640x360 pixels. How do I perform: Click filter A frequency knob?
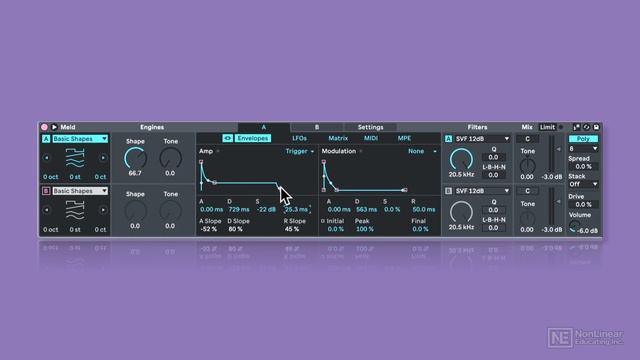461,159
